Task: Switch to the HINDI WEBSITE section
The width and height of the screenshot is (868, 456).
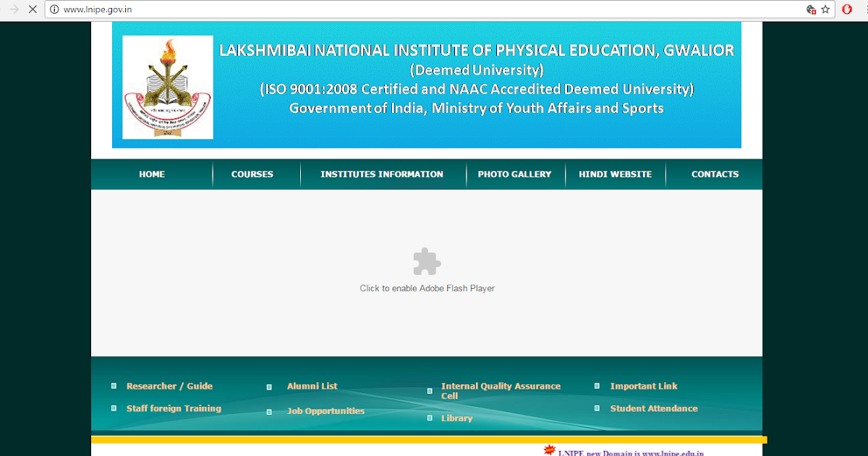Action: point(615,174)
